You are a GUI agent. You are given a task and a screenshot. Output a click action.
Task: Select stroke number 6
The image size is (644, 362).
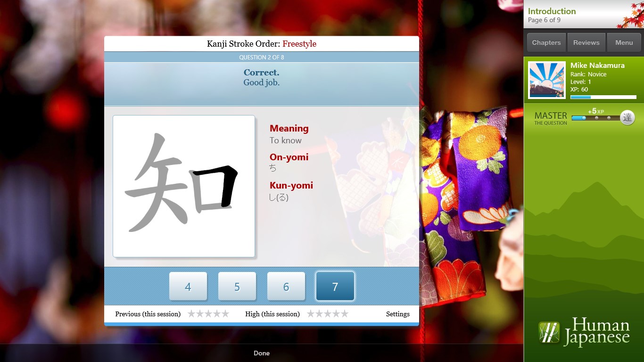[x=286, y=287]
